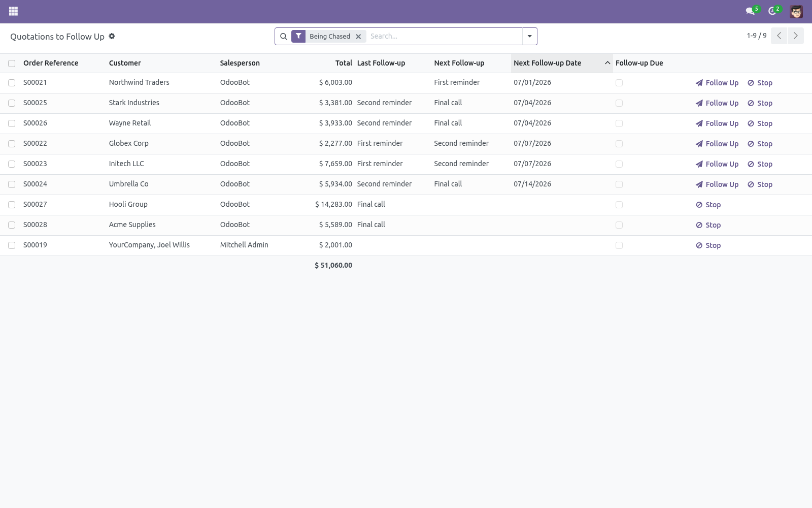Open the apps grid menu
Viewport: 812px width, 508px height.
(14, 11)
